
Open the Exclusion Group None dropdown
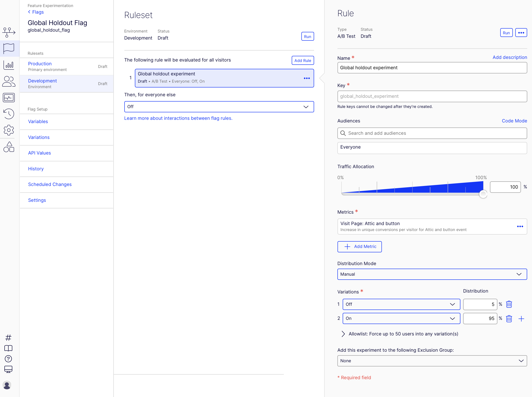[x=432, y=361]
